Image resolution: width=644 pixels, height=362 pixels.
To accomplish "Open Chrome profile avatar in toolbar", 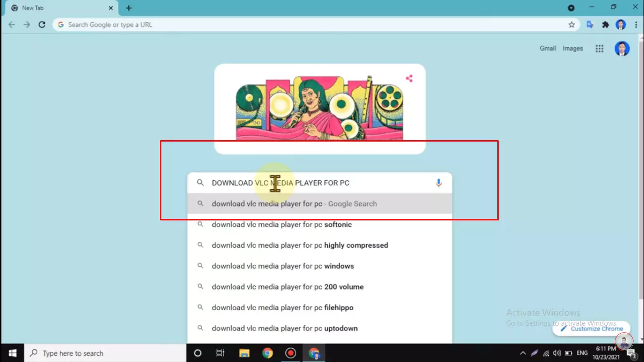I will tap(621, 25).
